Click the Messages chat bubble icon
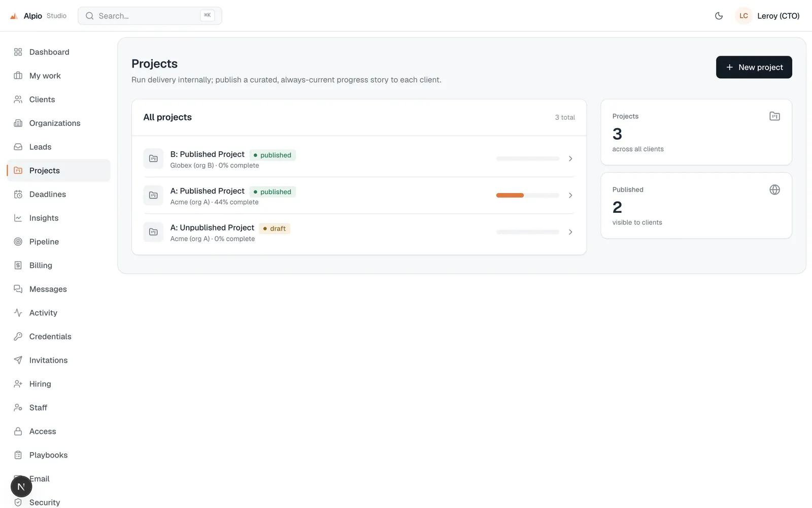The width and height of the screenshot is (812, 508). (18, 289)
